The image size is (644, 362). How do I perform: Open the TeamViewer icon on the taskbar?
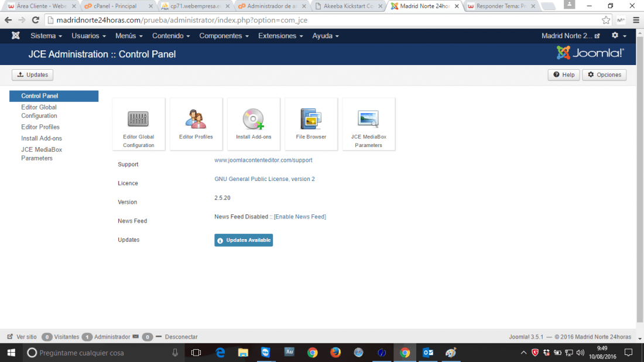266,353
